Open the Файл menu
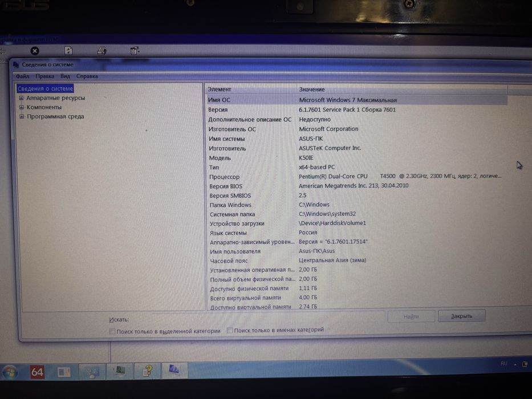The height and width of the screenshot is (399, 532). point(22,76)
